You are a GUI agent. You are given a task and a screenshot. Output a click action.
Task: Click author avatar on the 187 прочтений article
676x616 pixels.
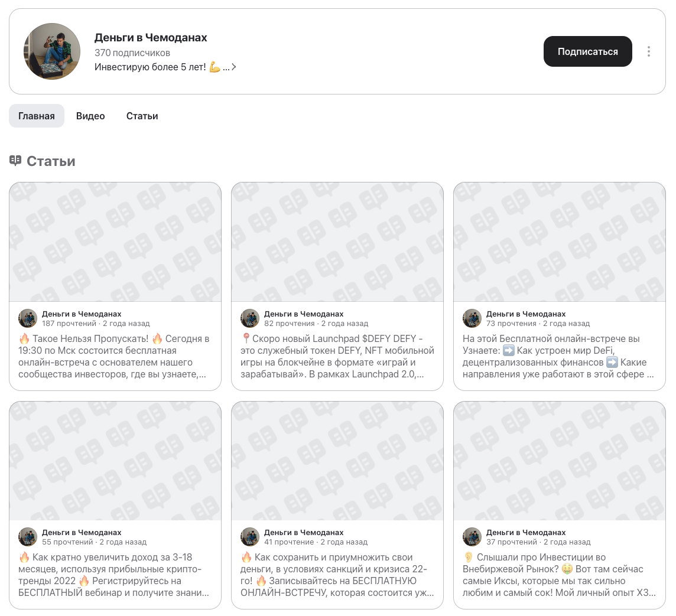click(28, 318)
